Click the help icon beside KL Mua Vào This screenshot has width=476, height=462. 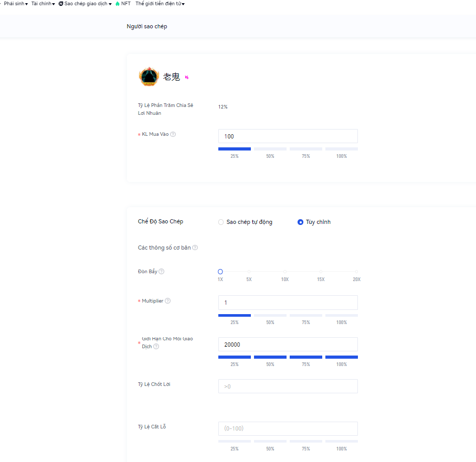[173, 134]
